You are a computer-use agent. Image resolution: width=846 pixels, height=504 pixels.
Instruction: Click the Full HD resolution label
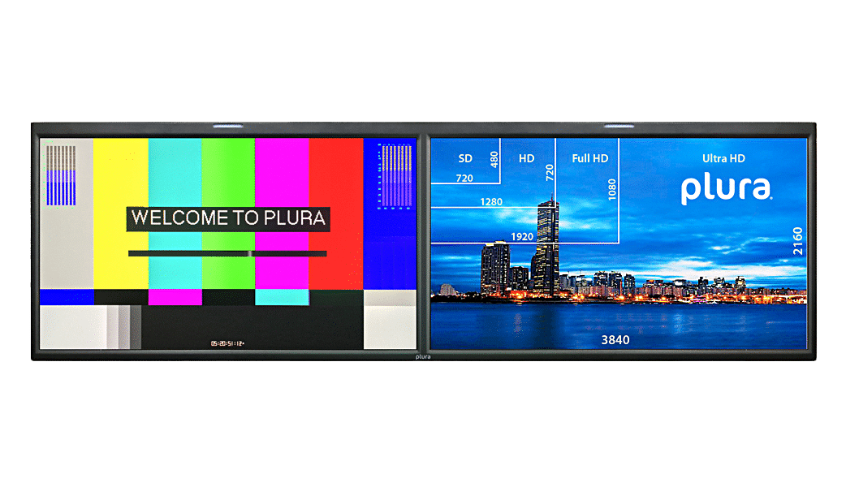590,158
